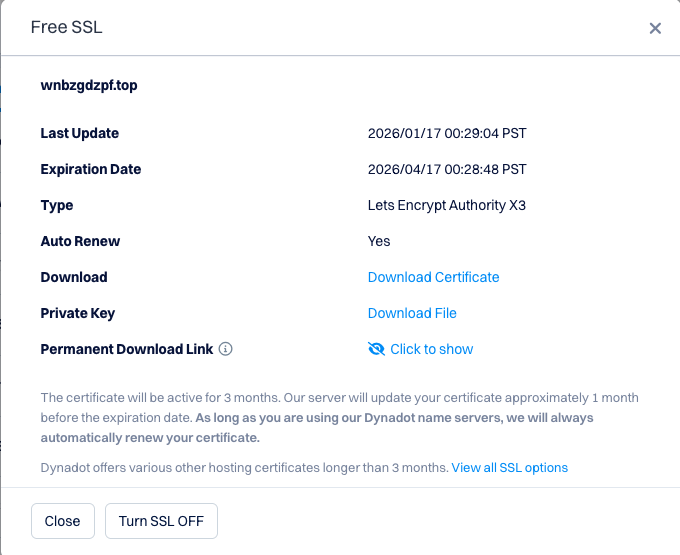The image size is (680, 555).
Task: Open the View all SSL options link
Action: click(x=509, y=467)
